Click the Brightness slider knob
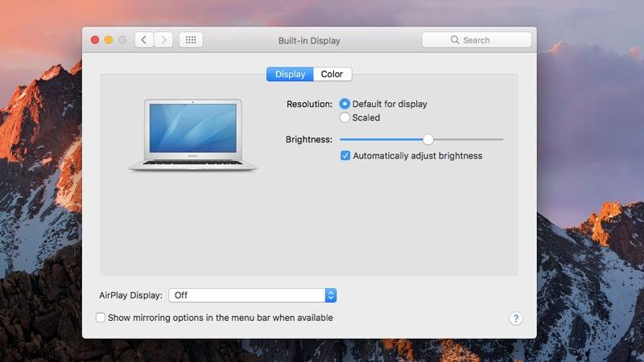 coord(428,139)
